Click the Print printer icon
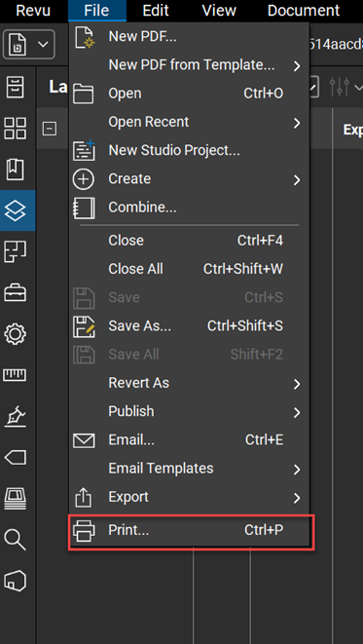The width and height of the screenshot is (363, 644). point(84,531)
